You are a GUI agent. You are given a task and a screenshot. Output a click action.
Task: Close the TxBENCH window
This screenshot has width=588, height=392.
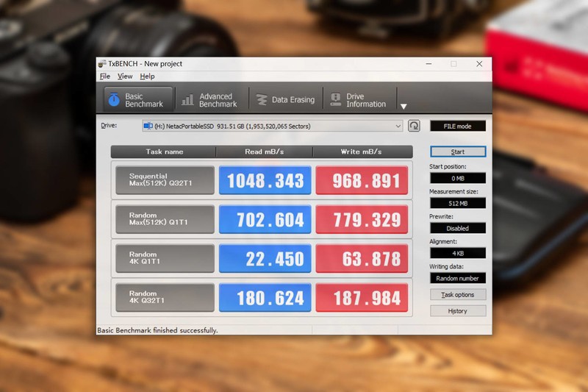pos(479,64)
